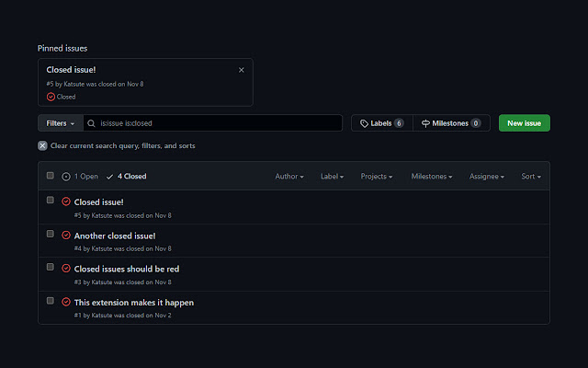
Task: Open issue This extension makes it happen
Action: pyautogui.click(x=134, y=303)
